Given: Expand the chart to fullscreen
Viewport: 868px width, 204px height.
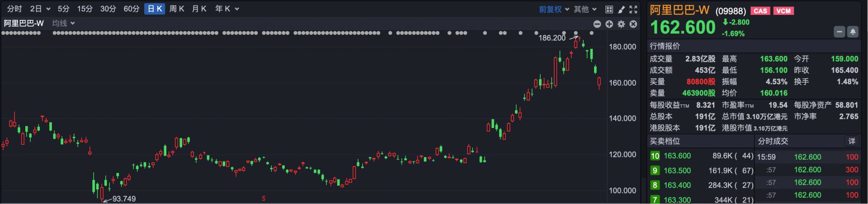Looking at the screenshot, I should tap(633, 9).
